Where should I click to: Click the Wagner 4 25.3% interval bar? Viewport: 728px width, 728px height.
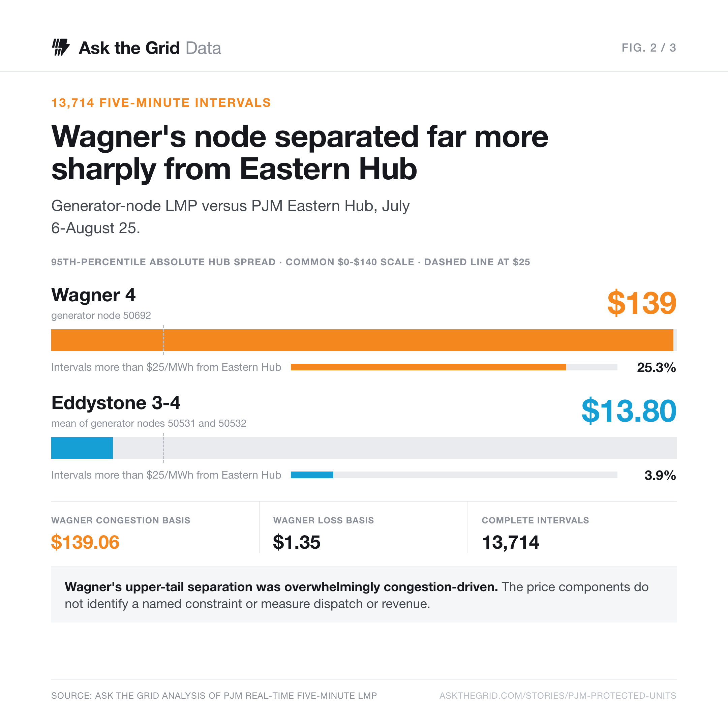point(428,367)
